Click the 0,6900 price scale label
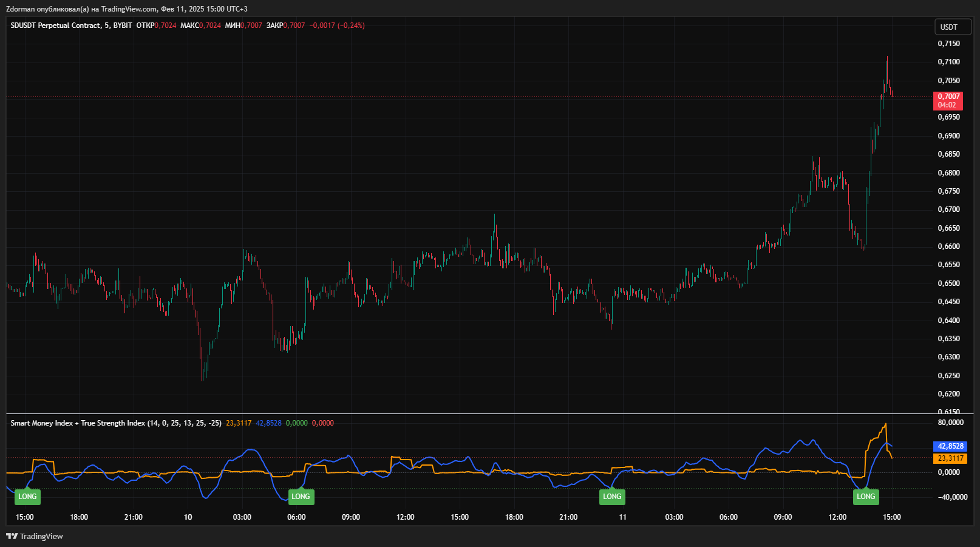The height and width of the screenshot is (547, 980). click(x=949, y=136)
